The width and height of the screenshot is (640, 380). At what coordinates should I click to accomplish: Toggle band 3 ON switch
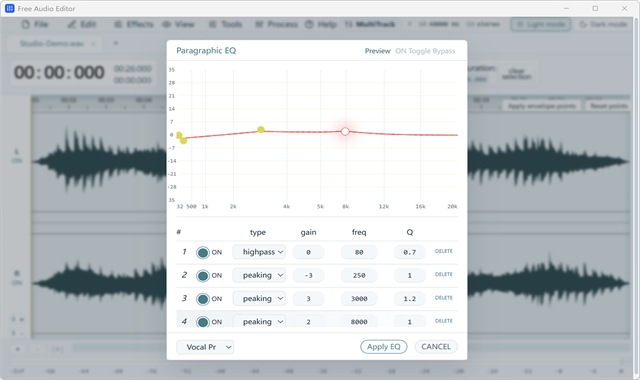[203, 299]
